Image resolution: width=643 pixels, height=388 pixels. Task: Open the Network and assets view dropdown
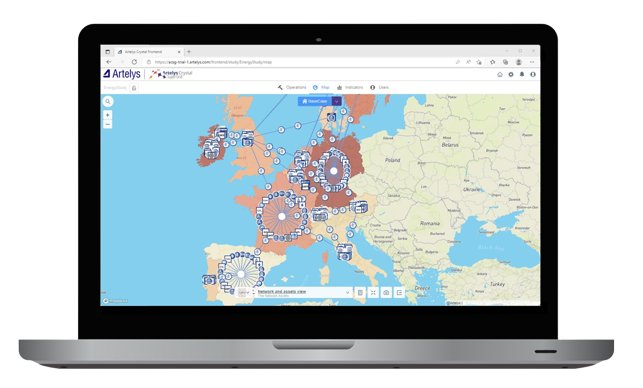coord(303,292)
